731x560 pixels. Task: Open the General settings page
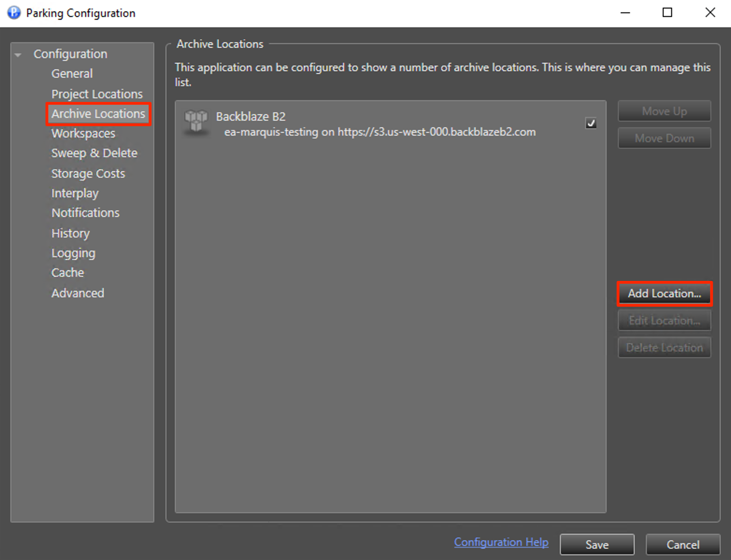pos(72,73)
